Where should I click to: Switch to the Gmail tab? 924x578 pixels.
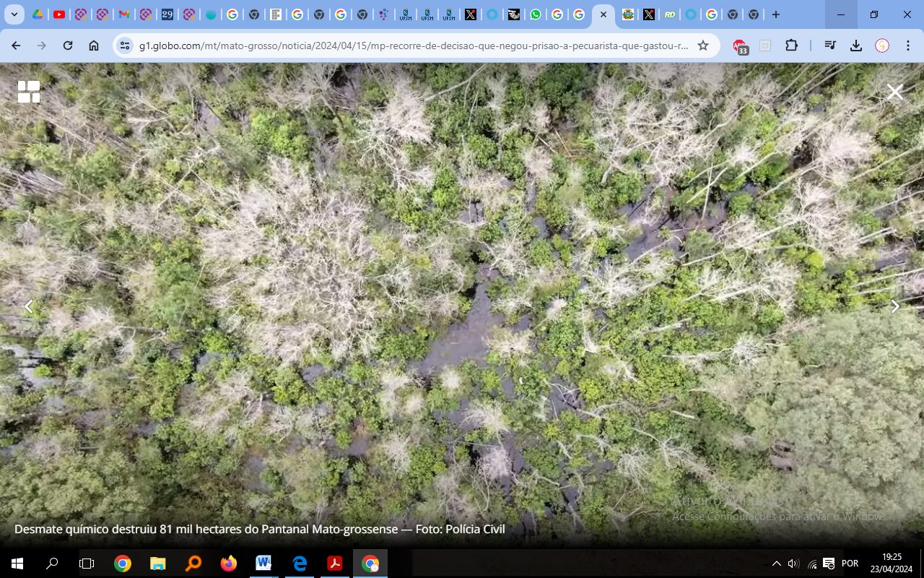pos(124,14)
